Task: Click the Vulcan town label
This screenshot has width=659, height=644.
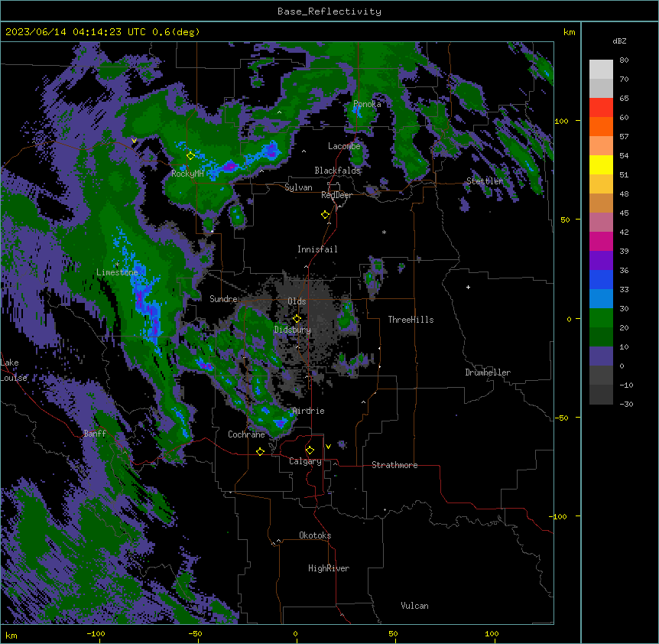Action: 414,606
